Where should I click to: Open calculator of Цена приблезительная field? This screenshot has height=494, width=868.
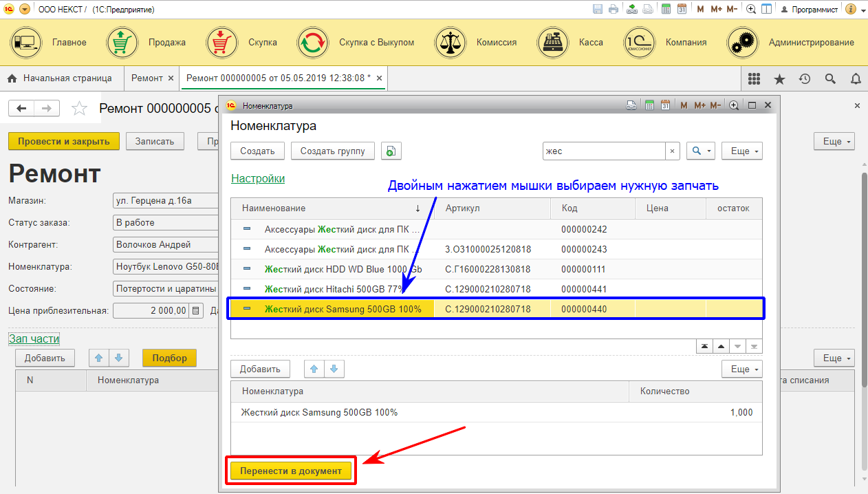click(x=195, y=310)
